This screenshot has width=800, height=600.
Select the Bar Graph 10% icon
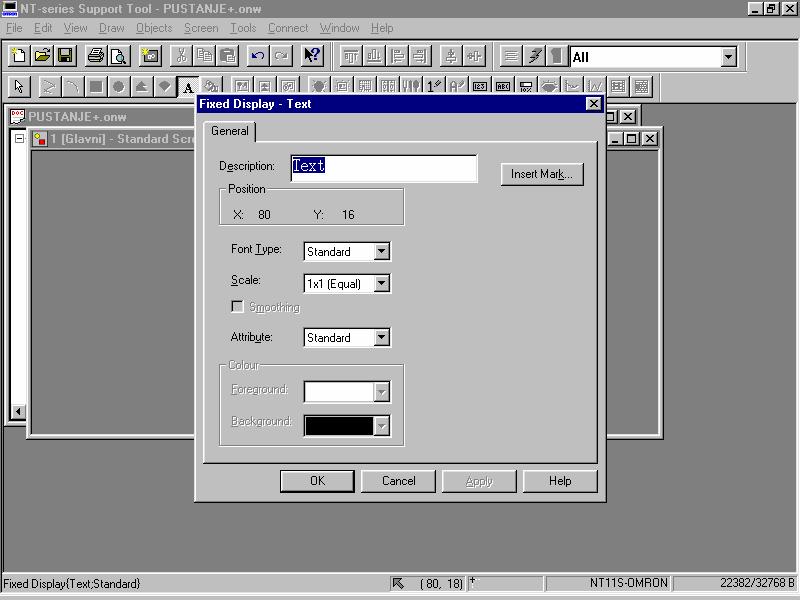point(526,86)
